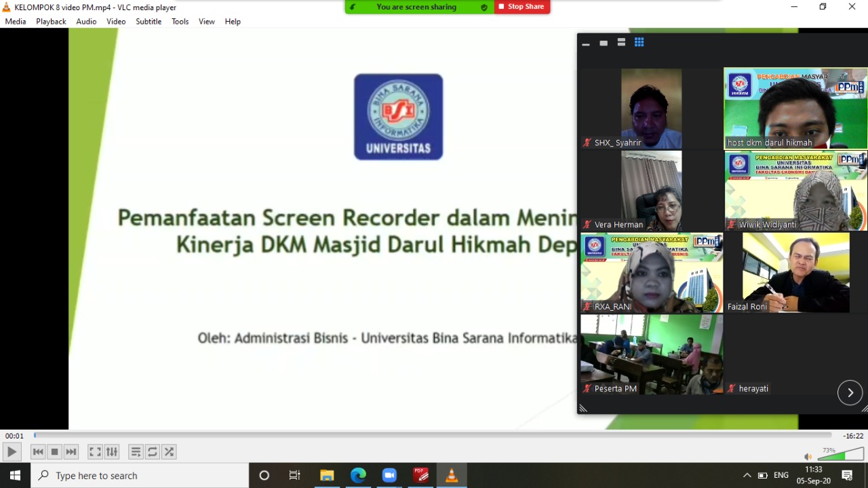Click the VLC play button

tap(12, 452)
